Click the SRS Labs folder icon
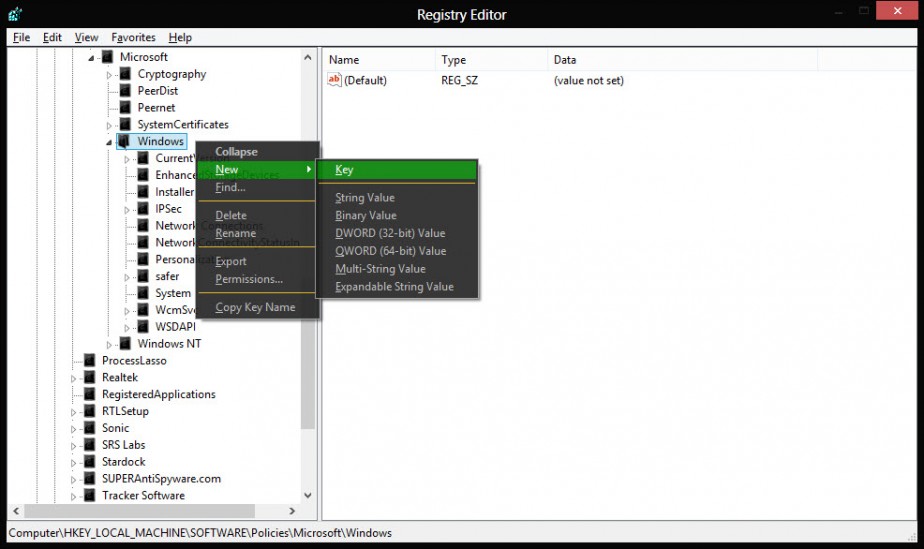 tap(90, 445)
